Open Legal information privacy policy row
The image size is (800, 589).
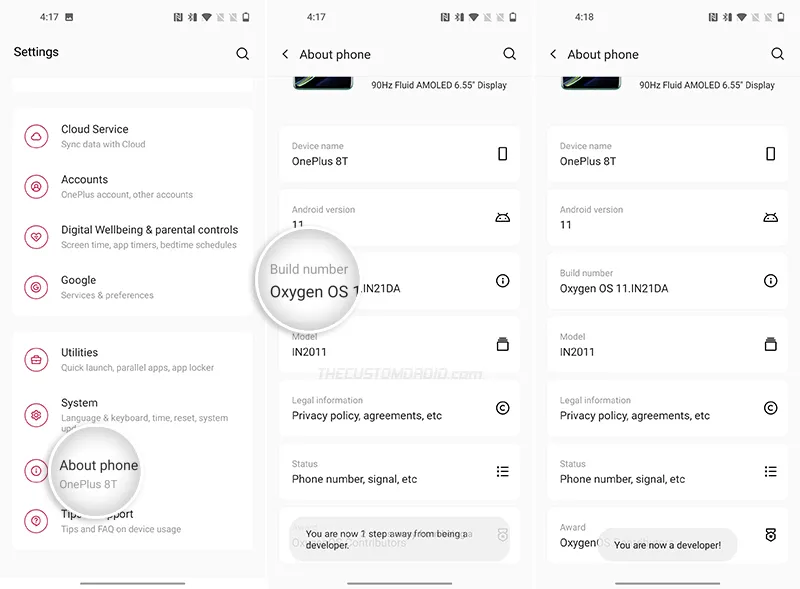[400, 408]
